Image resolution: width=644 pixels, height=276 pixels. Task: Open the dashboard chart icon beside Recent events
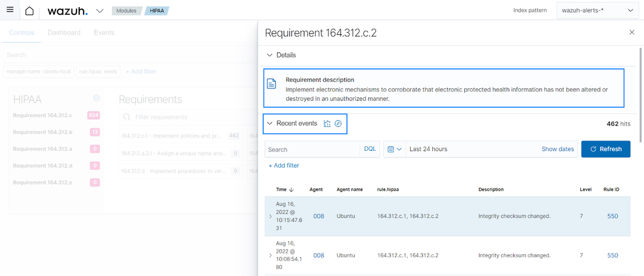coord(327,123)
